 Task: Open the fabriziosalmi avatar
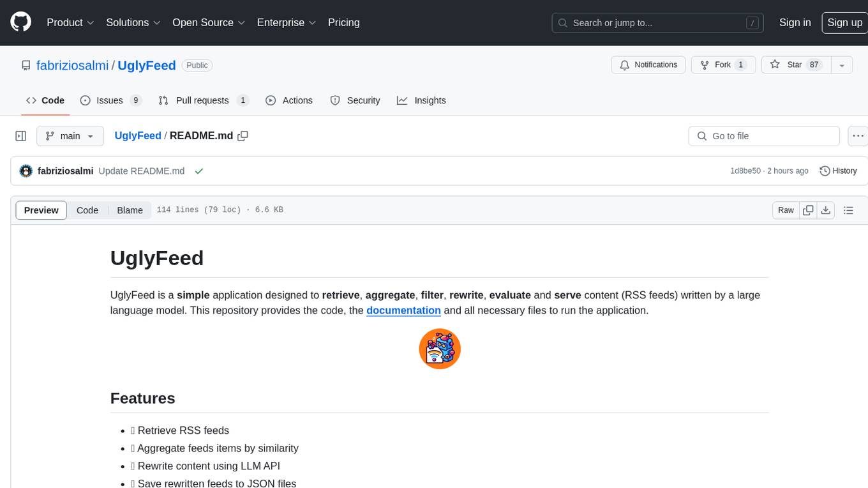click(26, 171)
